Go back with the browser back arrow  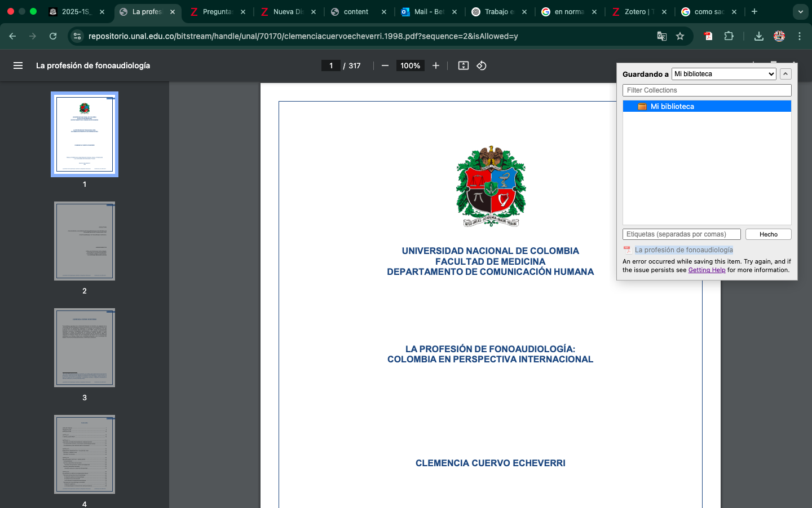click(12, 36)
